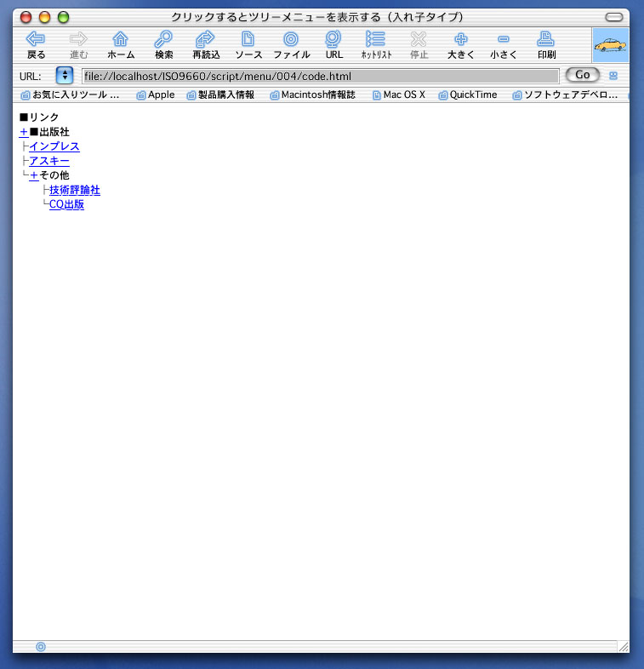
Task: Click the status bar circular icon
Action: 41,647
